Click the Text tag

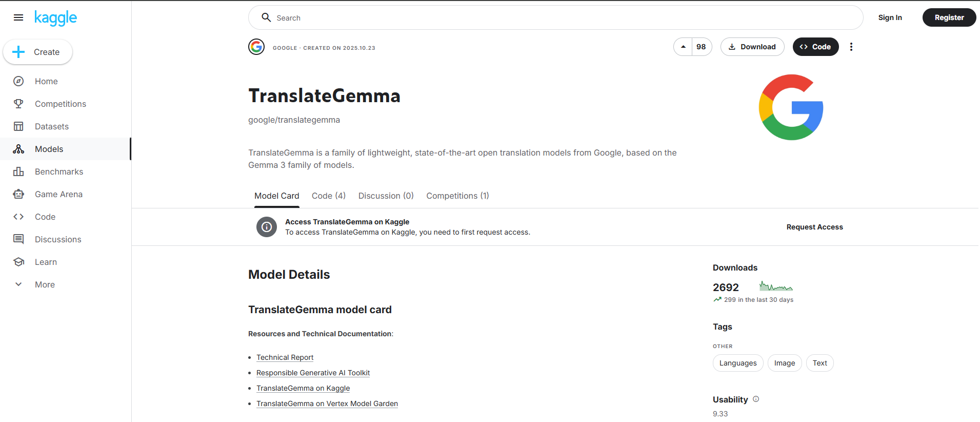819,363
